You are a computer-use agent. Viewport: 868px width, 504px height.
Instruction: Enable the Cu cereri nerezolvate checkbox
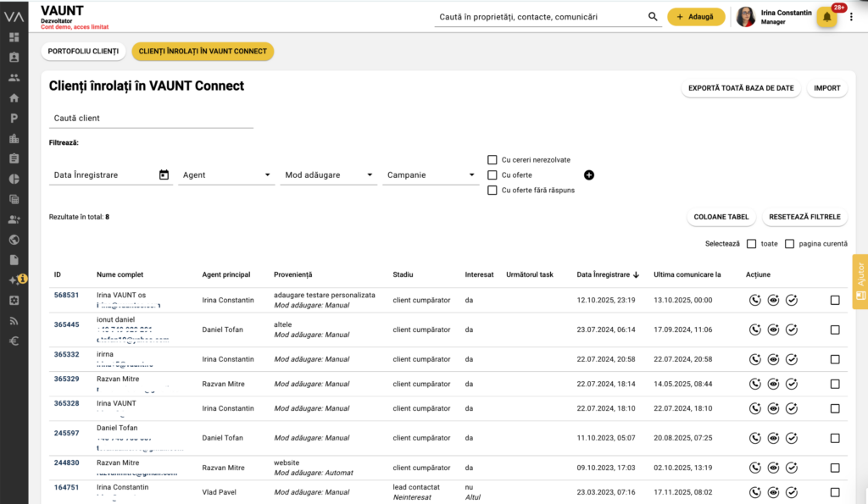[492, 159]
